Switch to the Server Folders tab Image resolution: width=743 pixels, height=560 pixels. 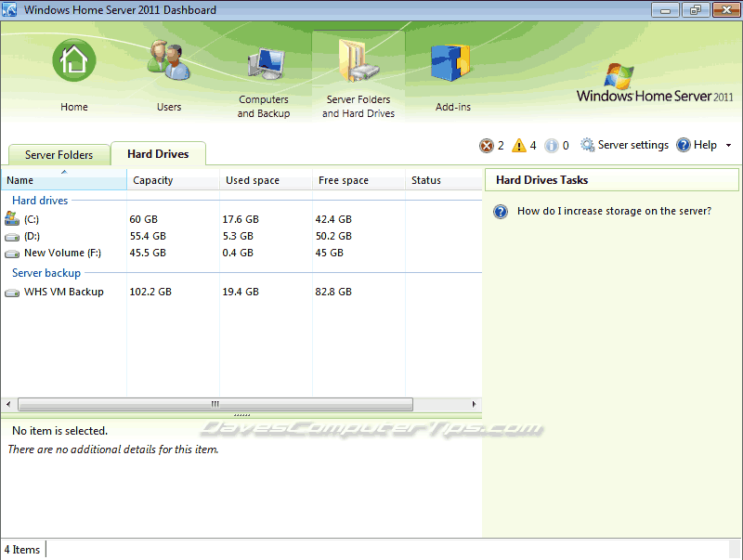tap(59, 155)
